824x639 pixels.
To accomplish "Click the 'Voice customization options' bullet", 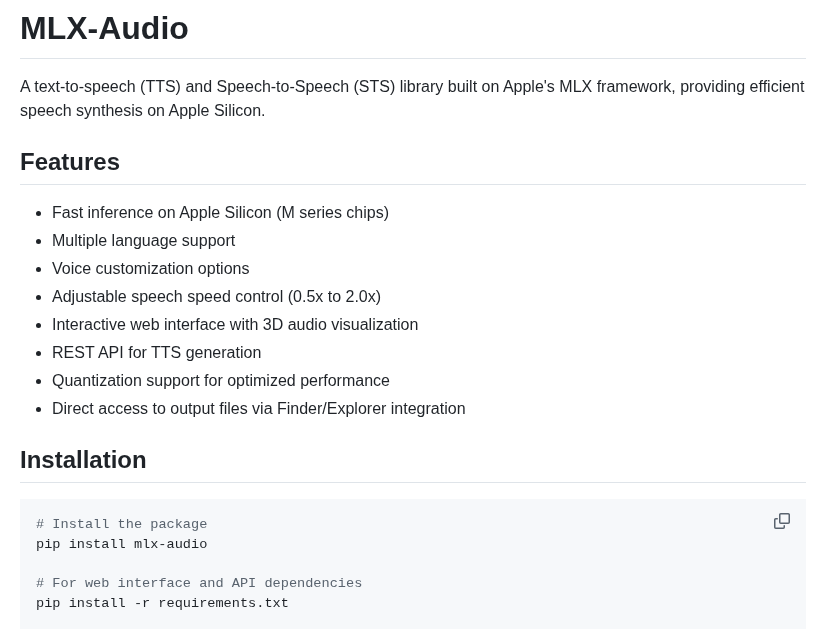I will coord(150,269).
